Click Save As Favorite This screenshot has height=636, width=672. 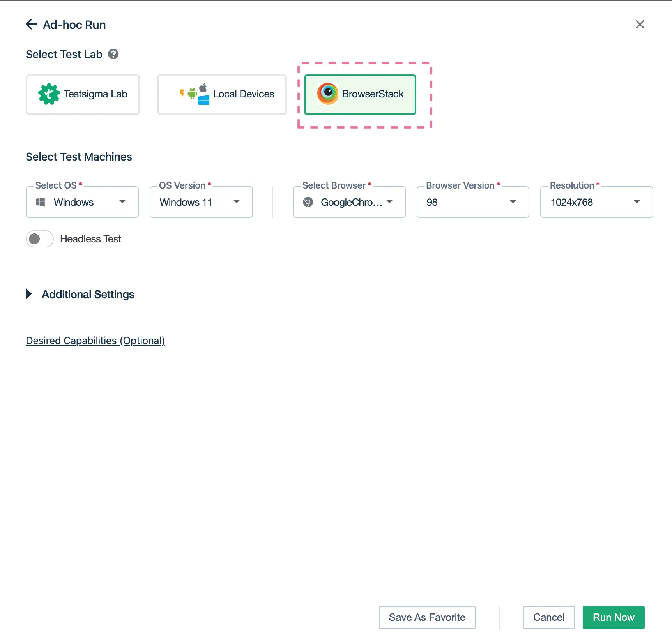click(x=427, y=617)
